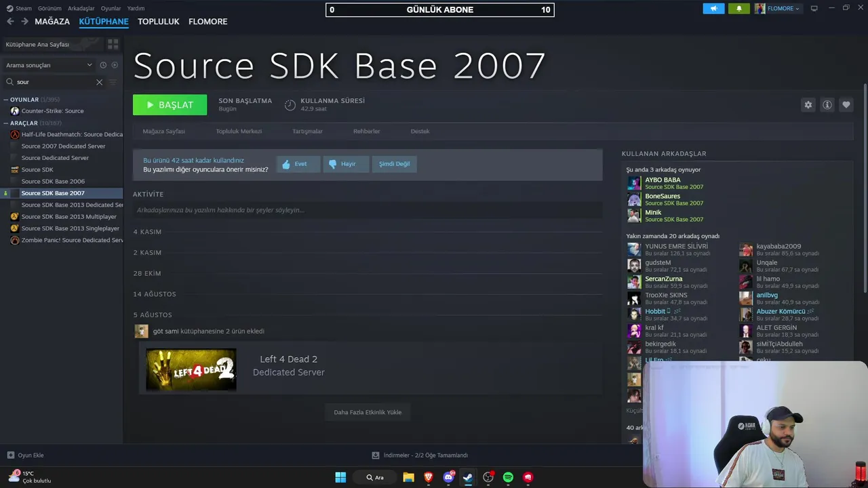Open friend YUNUS EMRE SİLİVRİ entry

(676, 247)
